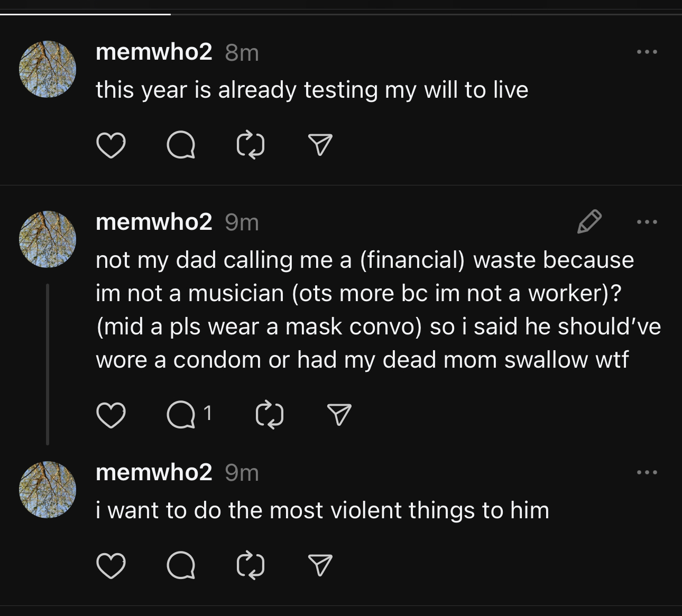Reply to the 'violent things' post
682x616 pixels.
point(181,565)
